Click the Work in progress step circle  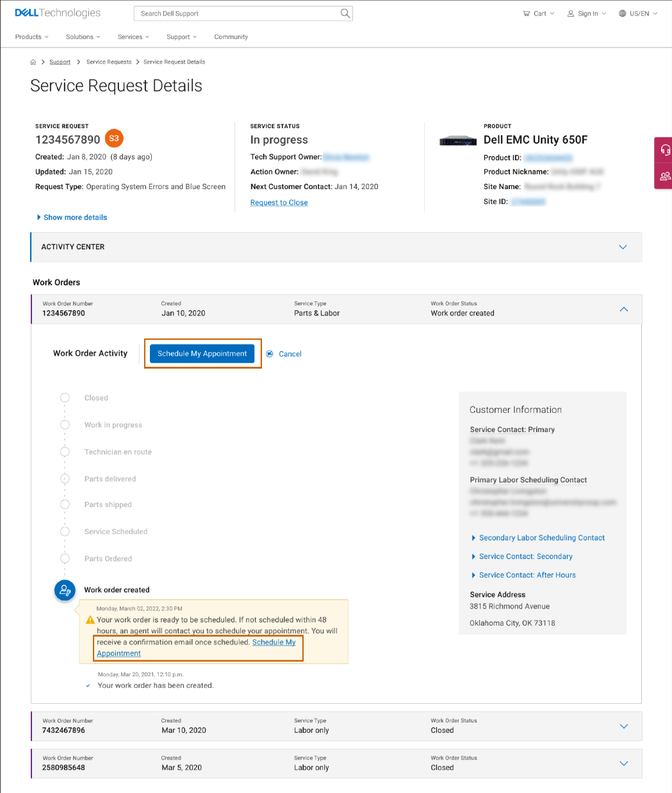click(x=65, y=425)
